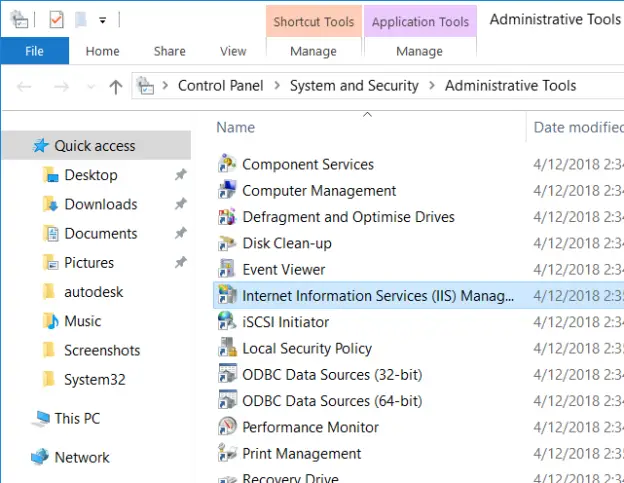
Task: Click the 'Local Security Policy' file name
Action: 307,349
